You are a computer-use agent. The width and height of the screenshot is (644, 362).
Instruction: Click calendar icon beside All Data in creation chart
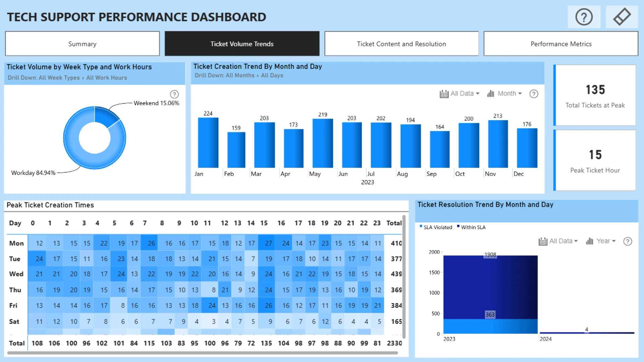tap(444, 94)
